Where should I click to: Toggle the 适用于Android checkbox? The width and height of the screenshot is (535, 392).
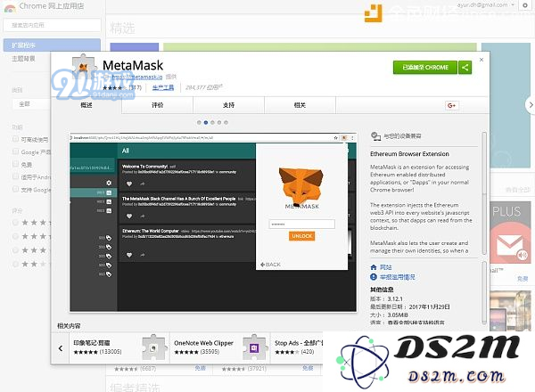tap(15, 176)
